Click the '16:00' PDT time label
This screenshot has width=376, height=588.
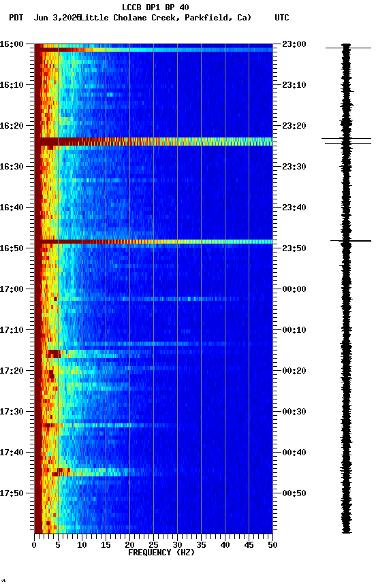click(x=12, y=44)
